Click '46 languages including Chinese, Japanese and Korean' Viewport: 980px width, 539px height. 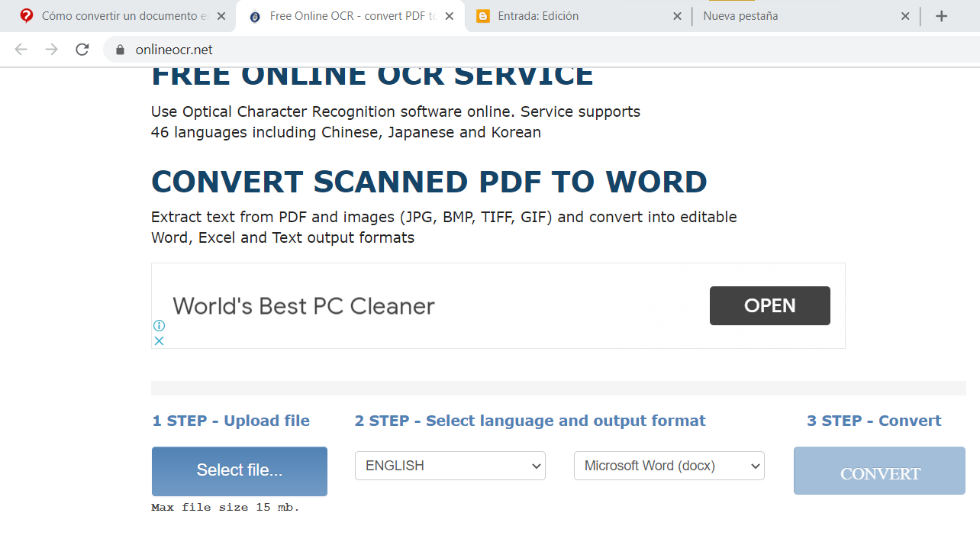(346, 132)
